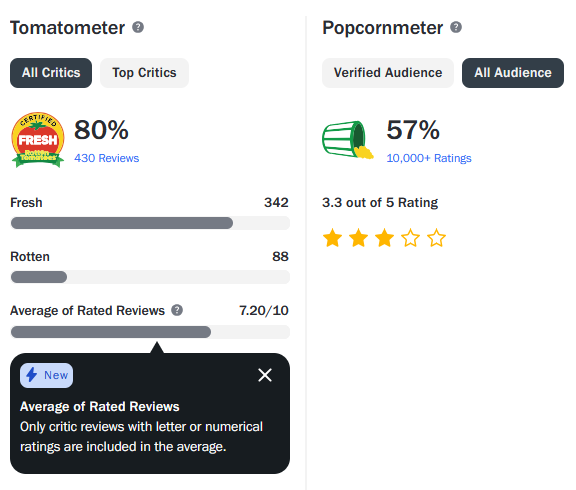Select the All Audience filter
Screen dimensions: 576x490
(x=513, y=73)
